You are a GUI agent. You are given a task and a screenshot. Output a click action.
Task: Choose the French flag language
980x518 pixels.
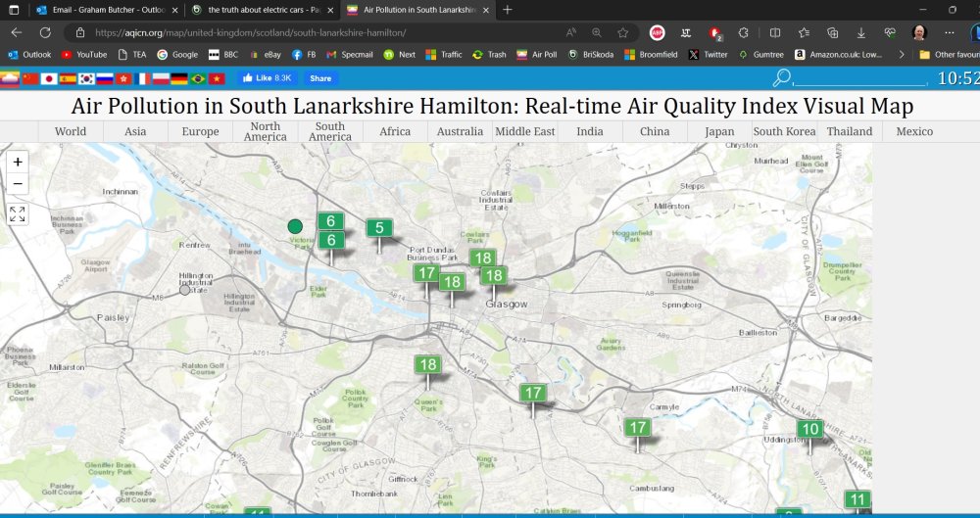pos(142,78)
